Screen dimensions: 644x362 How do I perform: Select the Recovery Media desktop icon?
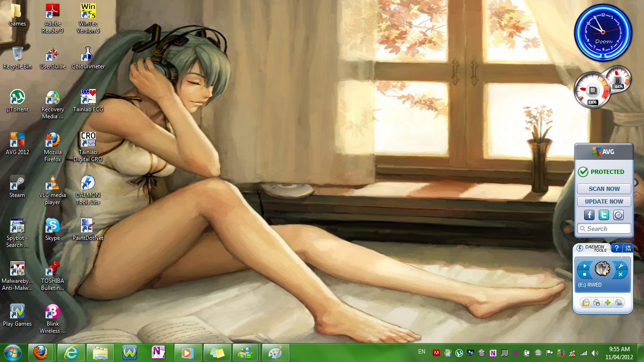(52, 104)
